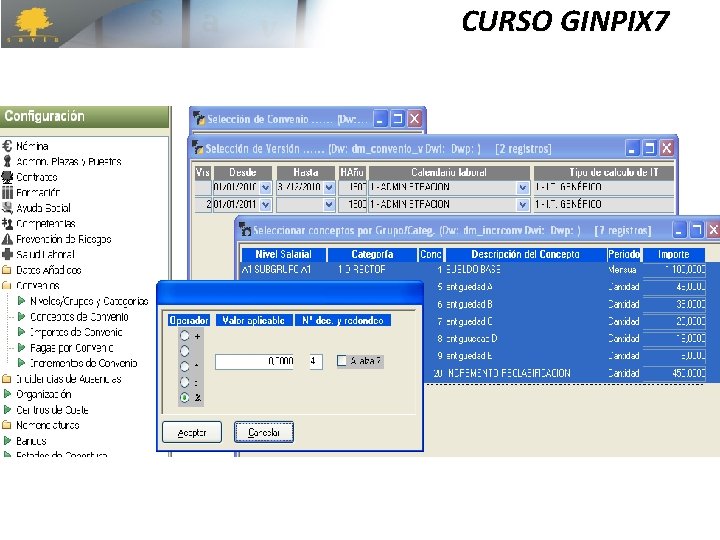Click the Selección de Versión window icon
Viewport: 720px width, 540px height.
[197, 148]
